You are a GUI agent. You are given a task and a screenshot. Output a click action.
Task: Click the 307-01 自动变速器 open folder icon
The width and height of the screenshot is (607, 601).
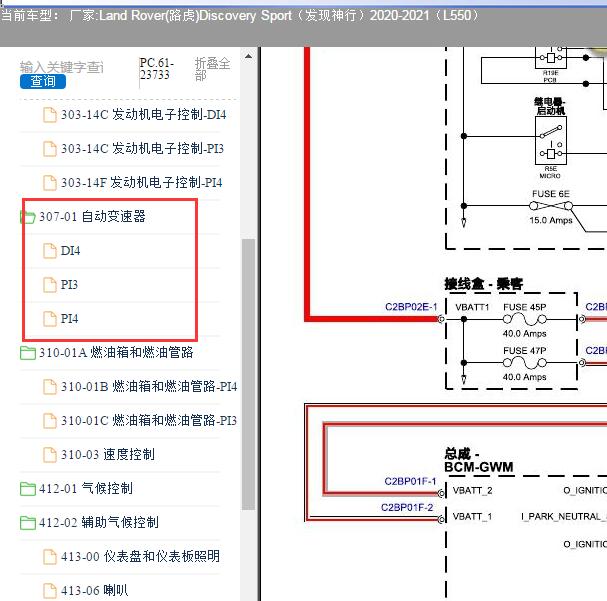tap(27, 217)
